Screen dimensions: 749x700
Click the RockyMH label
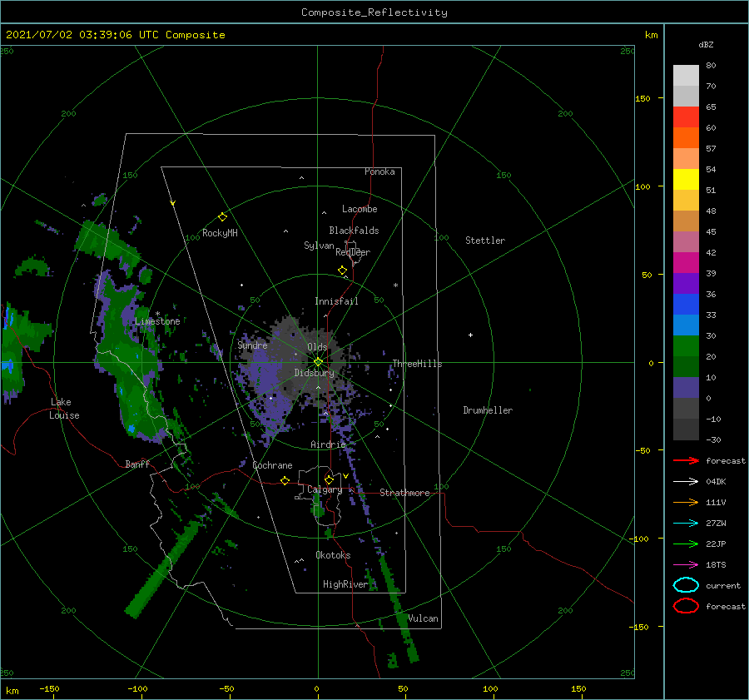pyautogui.click(x=220, y=233)
